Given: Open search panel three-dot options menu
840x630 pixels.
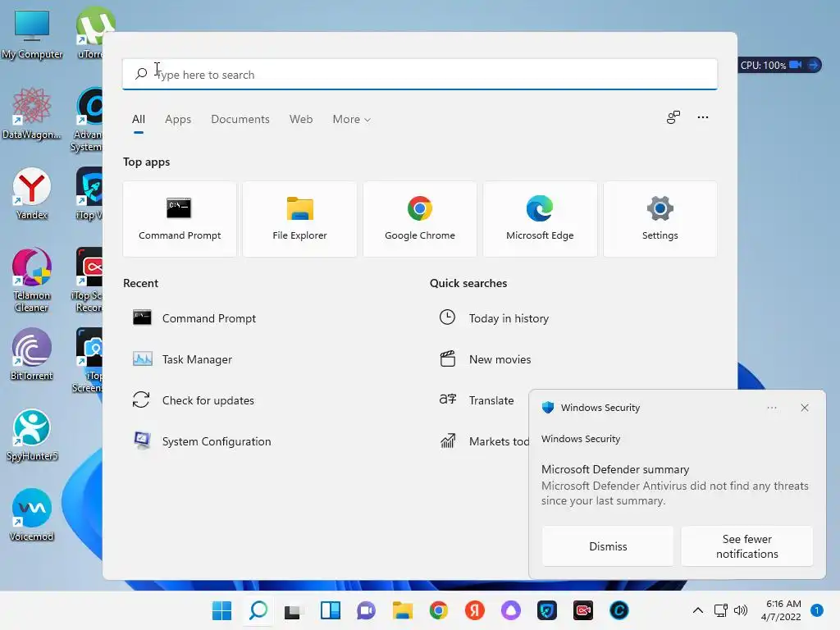Looking at the screenshot, I should click(x=703, y=117).
